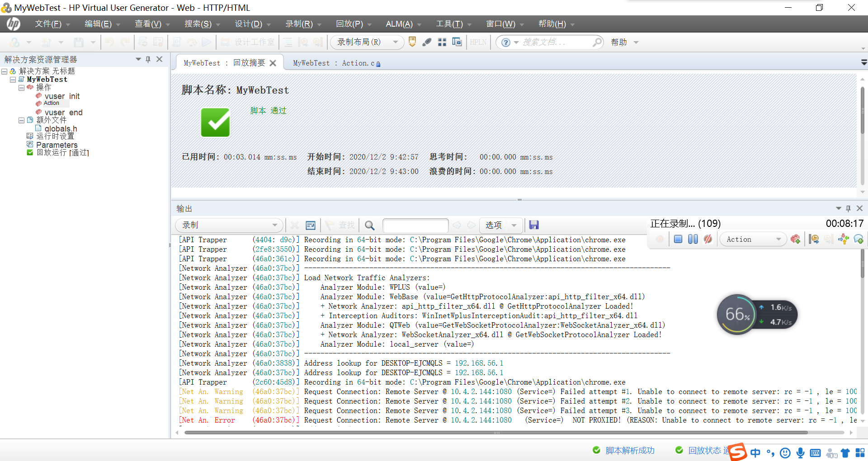
Task: Collapse the 操作 tree node
Action: pyautogui.click(x=21, y=88)
